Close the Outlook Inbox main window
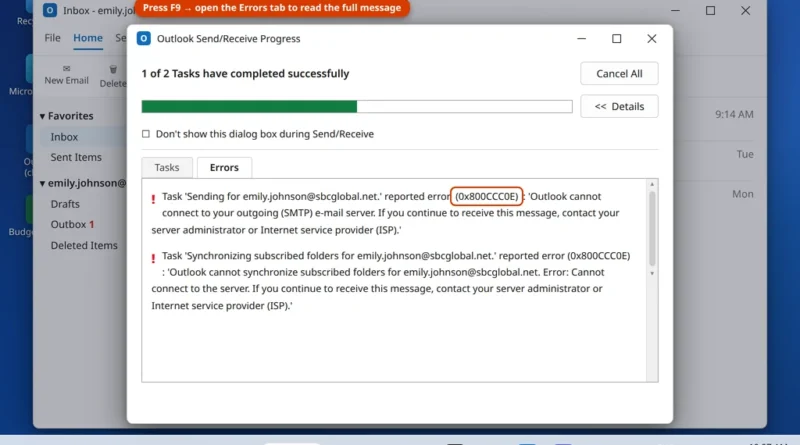The image size is (800, 445). [745, 10]
